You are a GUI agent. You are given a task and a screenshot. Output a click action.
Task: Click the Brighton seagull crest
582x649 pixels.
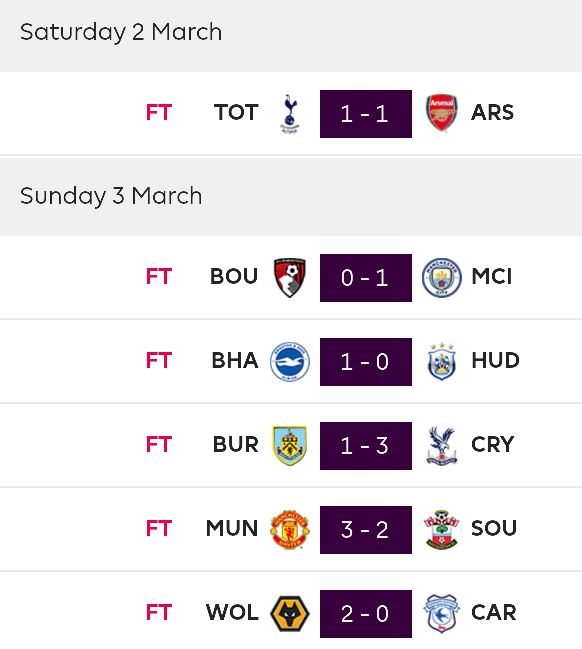point(290,362)
